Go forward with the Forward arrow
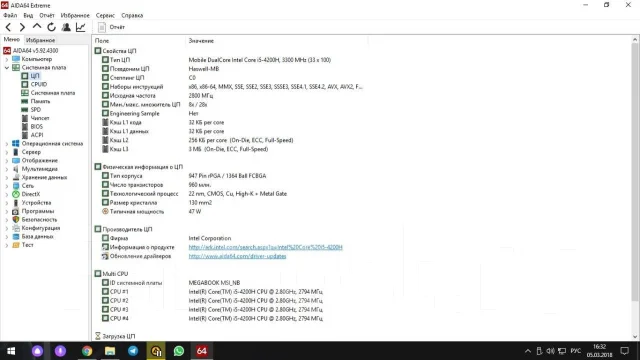Viewport: 640px width, 360px height. (22, 27)
